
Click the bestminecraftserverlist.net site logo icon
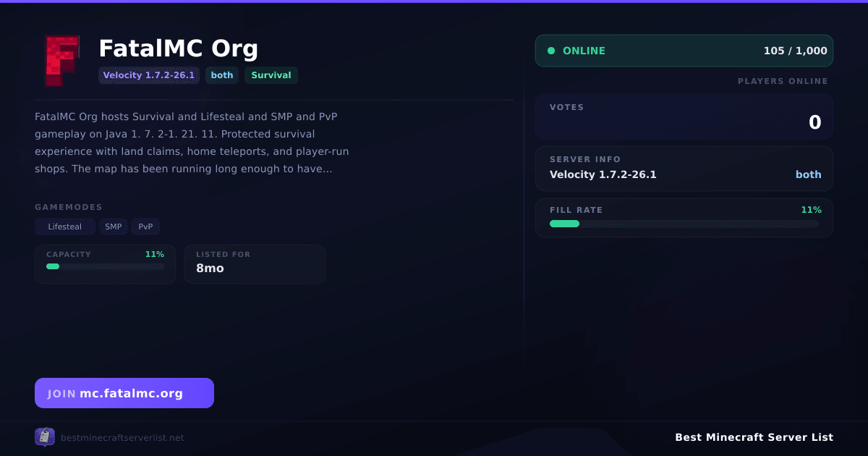45,437
